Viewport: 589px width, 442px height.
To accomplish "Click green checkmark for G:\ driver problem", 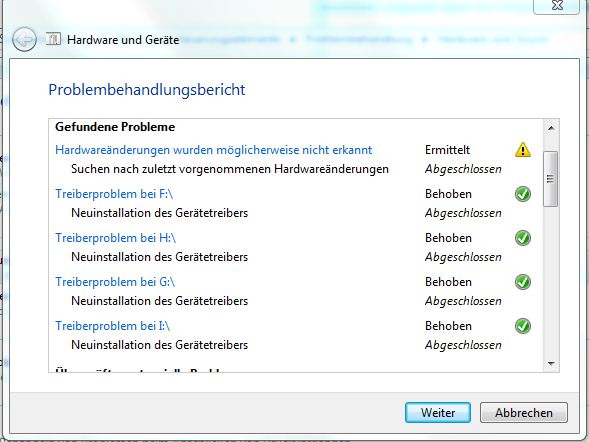I will (523, 282).
